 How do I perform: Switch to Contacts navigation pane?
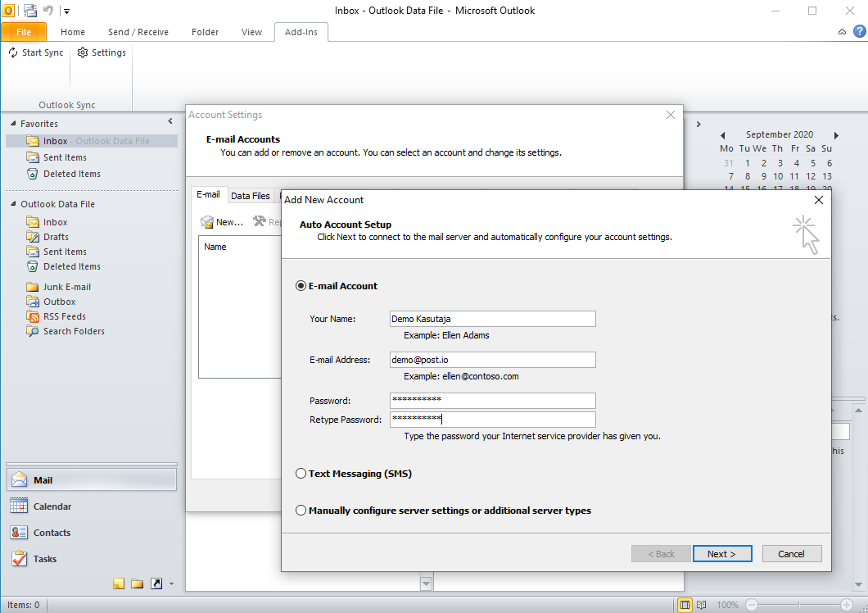[92, 533]
